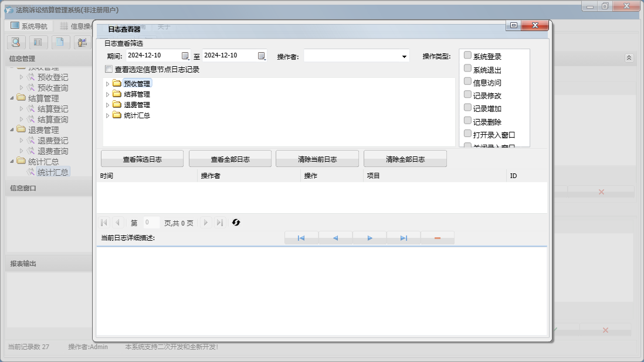Jump to last log record using blue arrow
The width and height of the screenshot is (644, 362).
click(x=404, y=238)
